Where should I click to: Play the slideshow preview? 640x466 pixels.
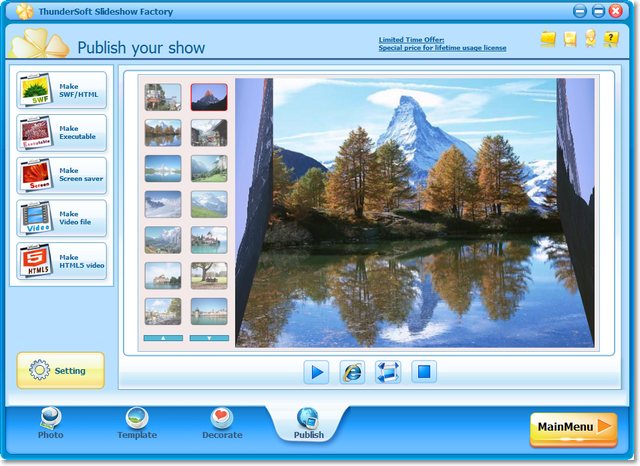click(316, 372)
